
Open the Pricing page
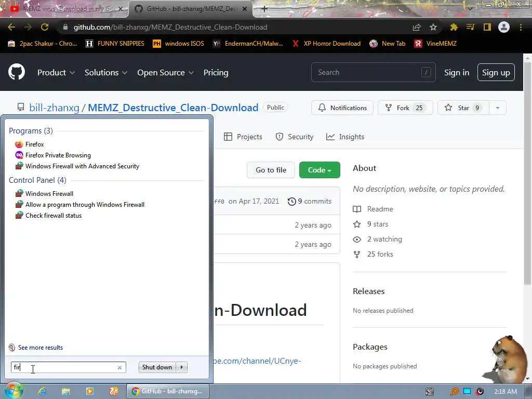point(216,73)
